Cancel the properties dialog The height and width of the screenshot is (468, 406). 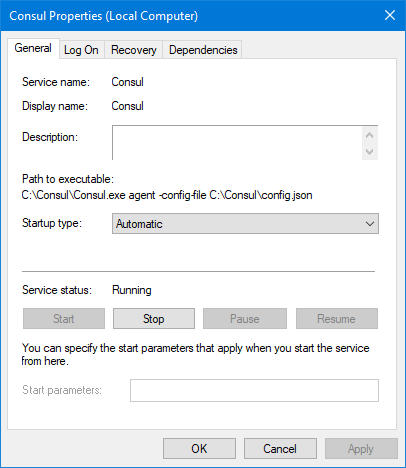280,449
